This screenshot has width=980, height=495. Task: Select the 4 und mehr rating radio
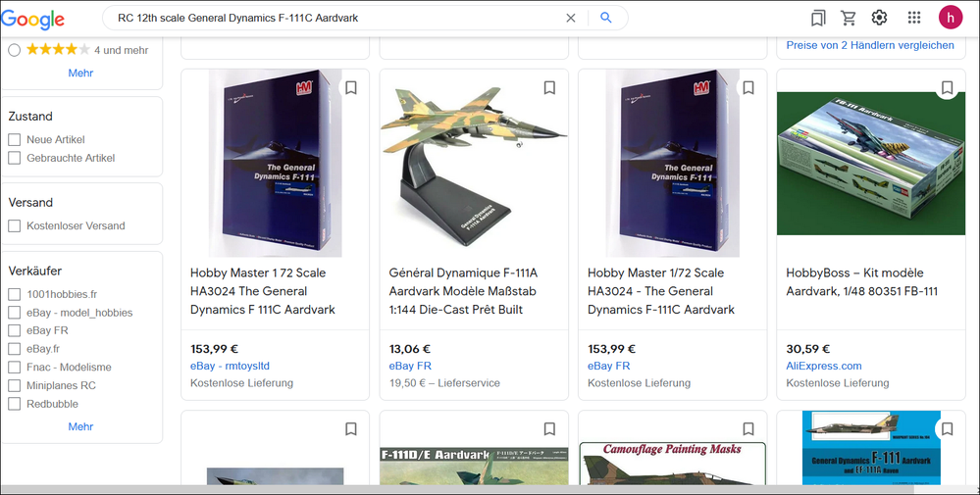[x=15, y=50]
